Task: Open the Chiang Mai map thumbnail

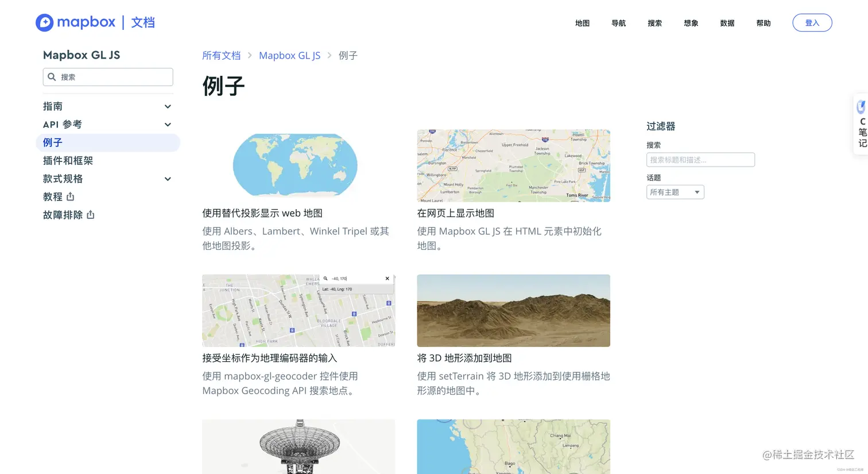Action: tap(513, 446)
